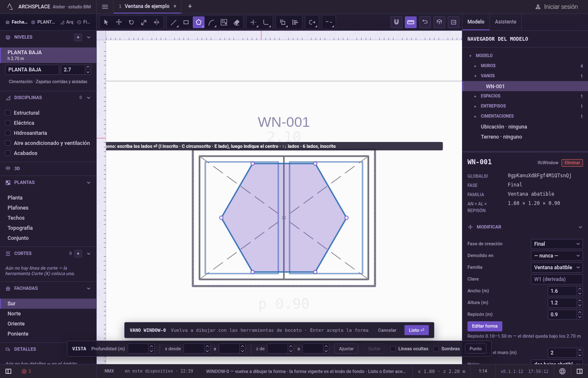Toggle the ruler measurement icon
This screenshot has height=378, width=588.
411,22
